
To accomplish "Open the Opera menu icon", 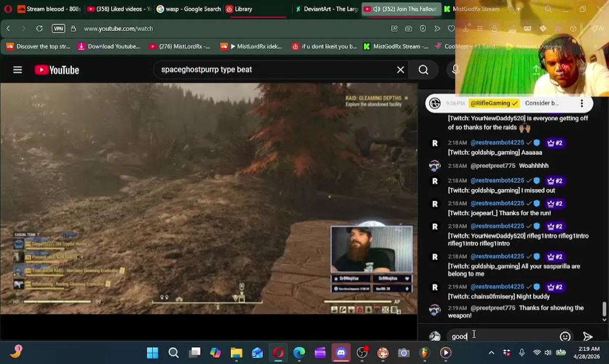I will tap(8, 9).
